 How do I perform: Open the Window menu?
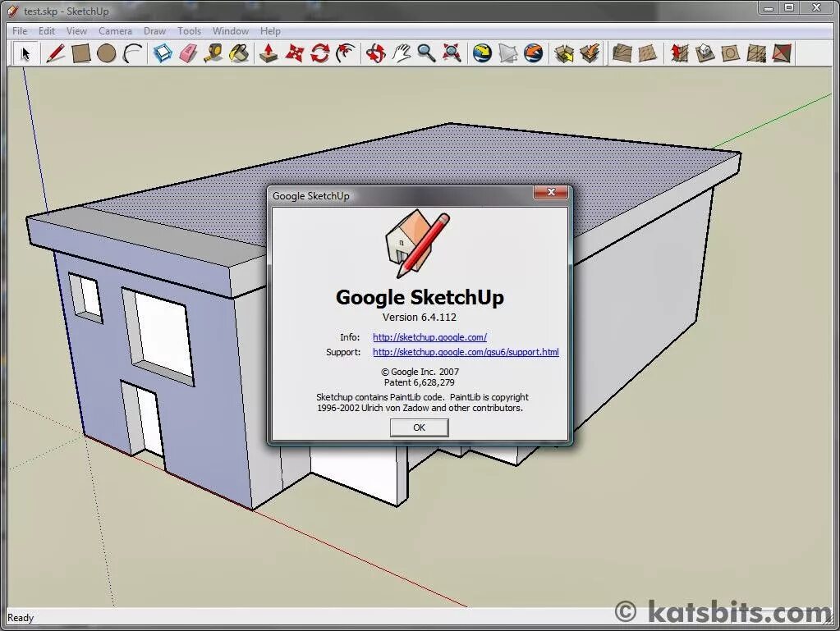click(231, 31)
